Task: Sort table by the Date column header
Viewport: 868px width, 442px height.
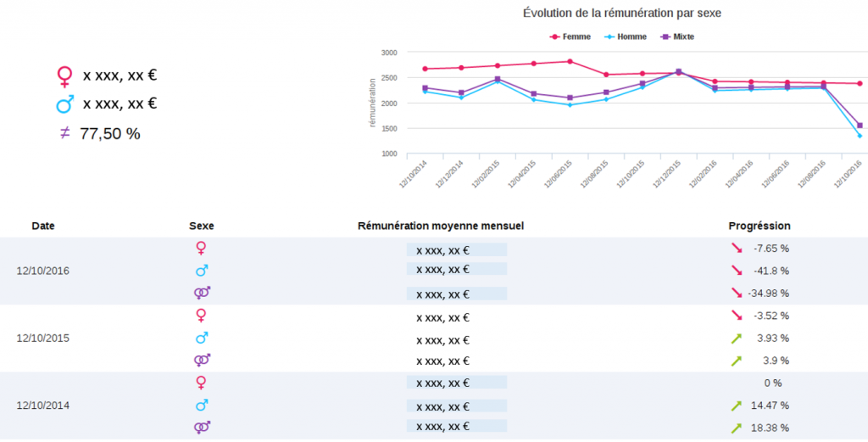Action: (43, 227)
